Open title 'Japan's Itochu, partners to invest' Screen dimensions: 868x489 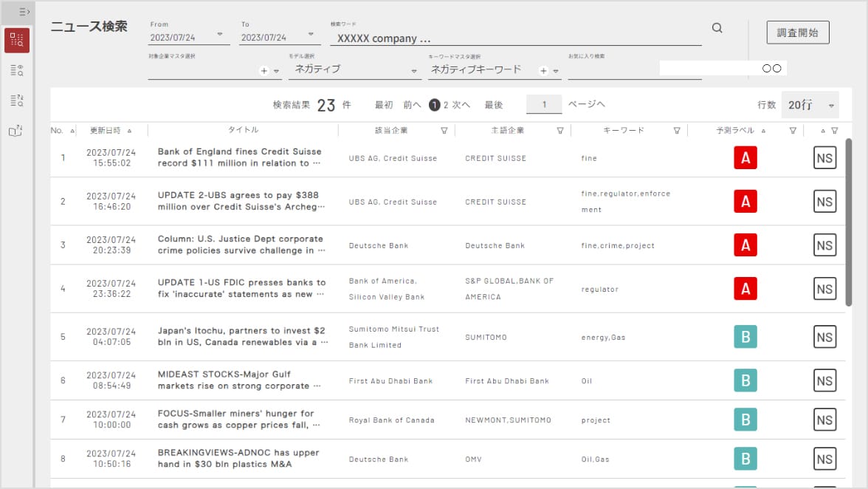(243, 337)
